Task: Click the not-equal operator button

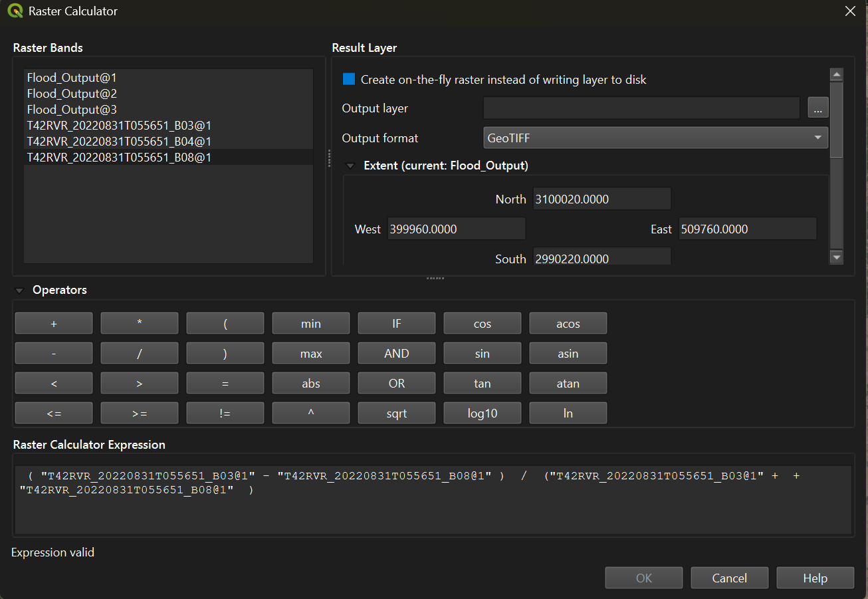Action: (x=225, y=414)
